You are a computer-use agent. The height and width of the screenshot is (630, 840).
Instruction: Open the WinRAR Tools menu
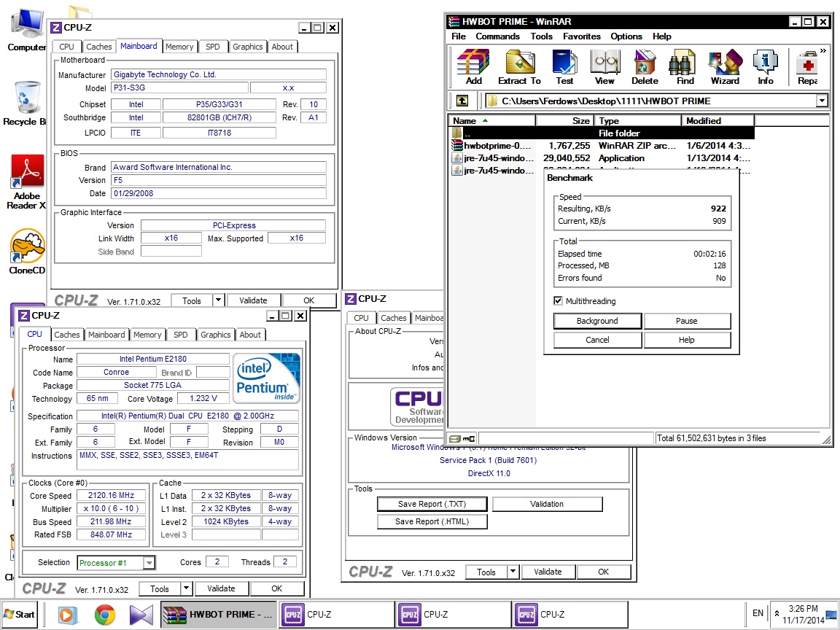pos(542,36)
